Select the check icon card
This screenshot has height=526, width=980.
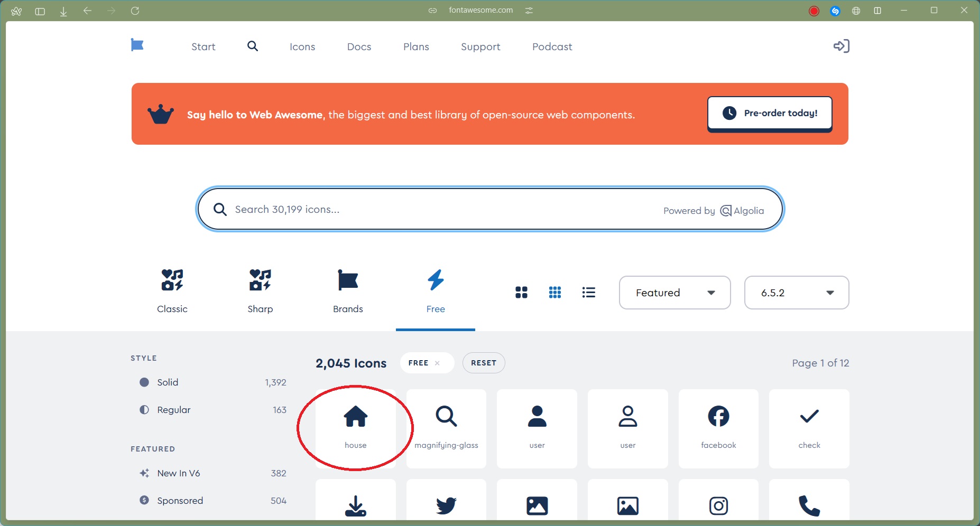coord(809,428)
